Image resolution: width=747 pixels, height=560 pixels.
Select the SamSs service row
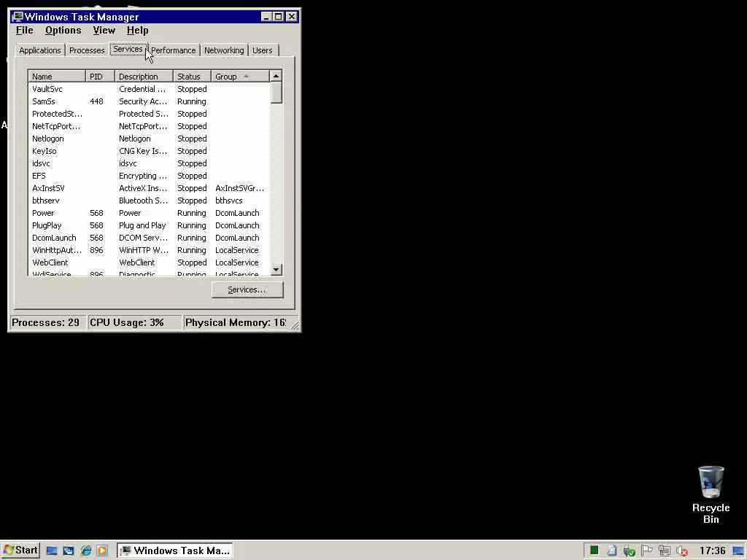149,101
